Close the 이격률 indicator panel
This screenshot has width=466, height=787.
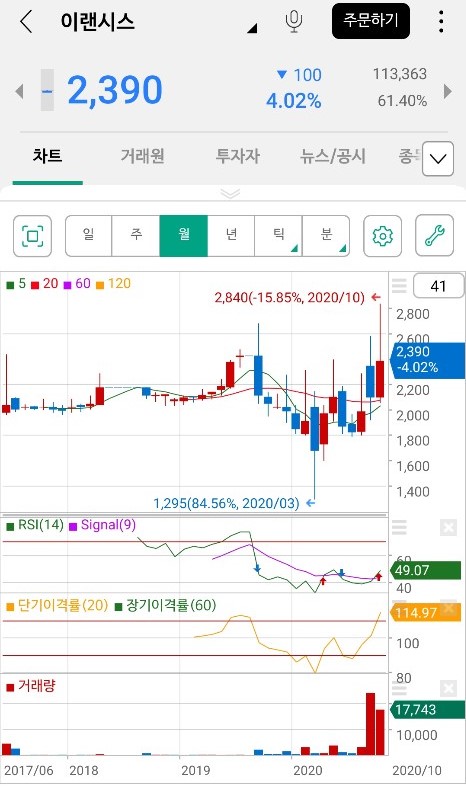click(x=448, y=607)
